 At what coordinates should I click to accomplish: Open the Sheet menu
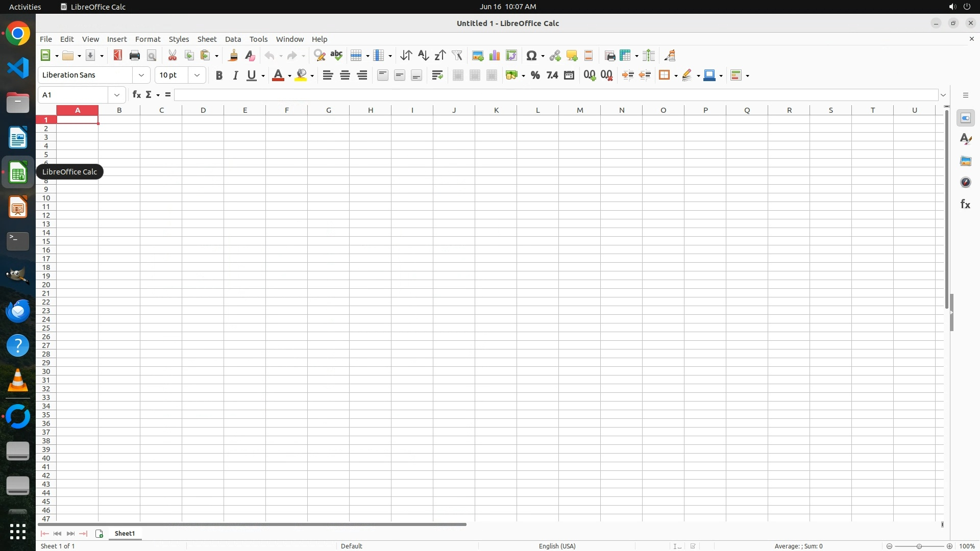click(207, 39)
